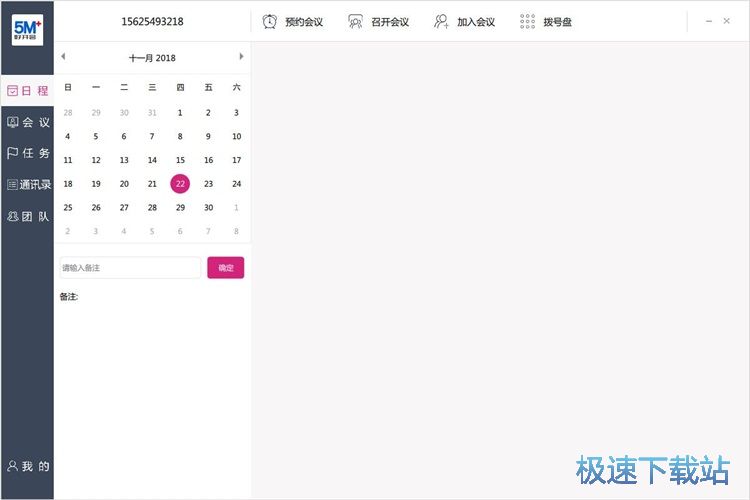Close the application window
The image size is (750, 500).
click(x=727, y=21)
